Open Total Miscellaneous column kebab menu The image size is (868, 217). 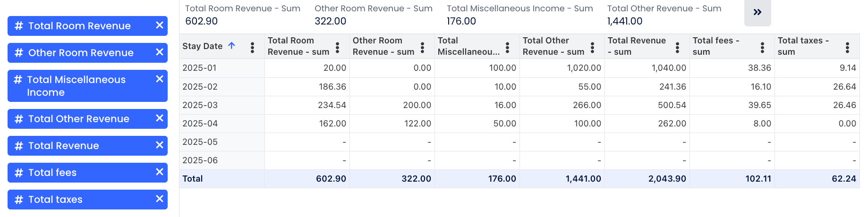[508, 47]
